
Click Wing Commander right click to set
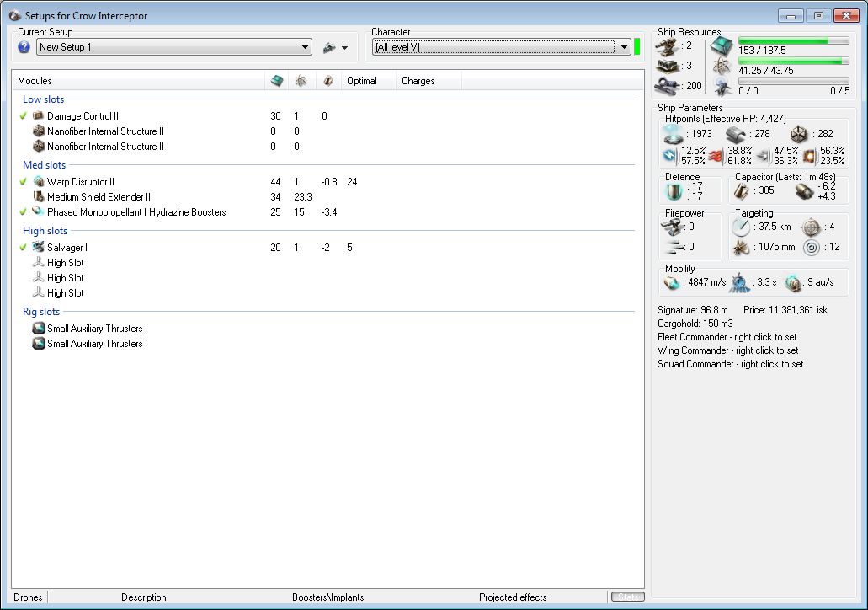tap(728, 350)
